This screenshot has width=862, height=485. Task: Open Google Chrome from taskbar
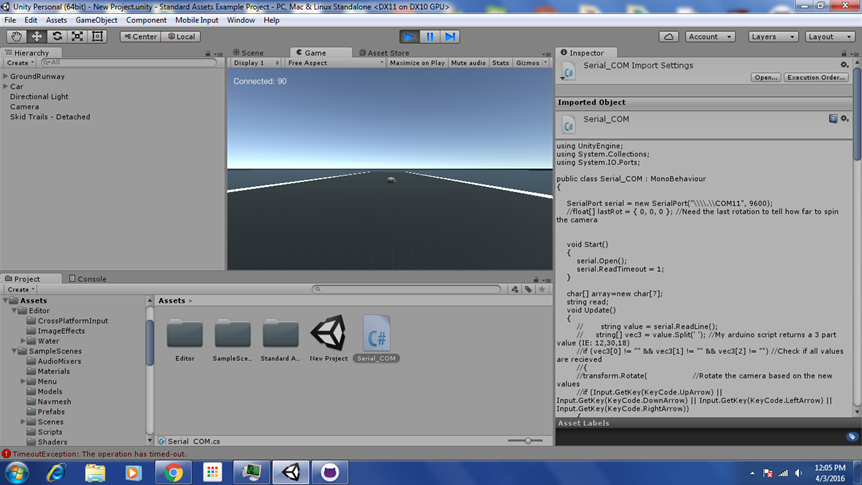point(173,472)
